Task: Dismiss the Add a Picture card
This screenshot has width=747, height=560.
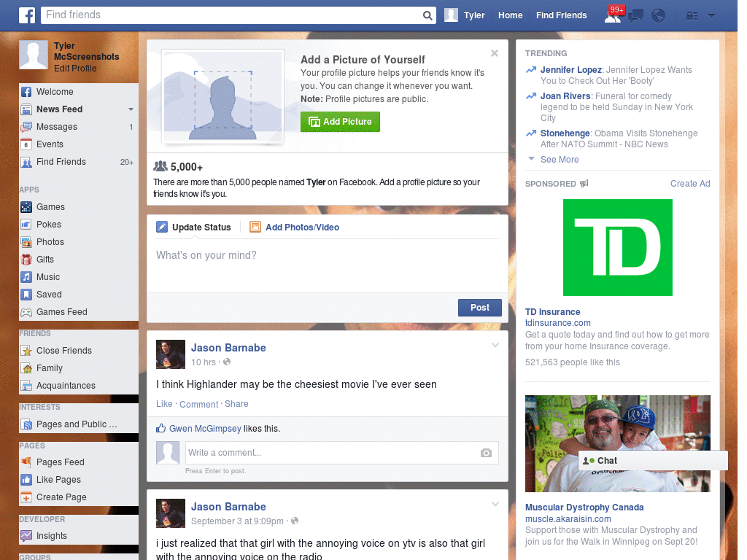Action: pos(495,53)
